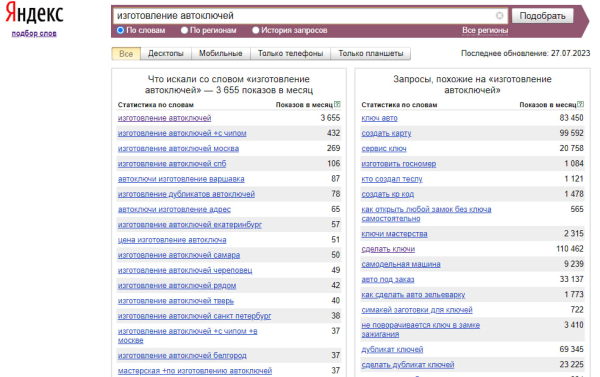The image size is (600, 377).
Task: Open как сделать авто зельеварку link
Action: coord(413,295)
